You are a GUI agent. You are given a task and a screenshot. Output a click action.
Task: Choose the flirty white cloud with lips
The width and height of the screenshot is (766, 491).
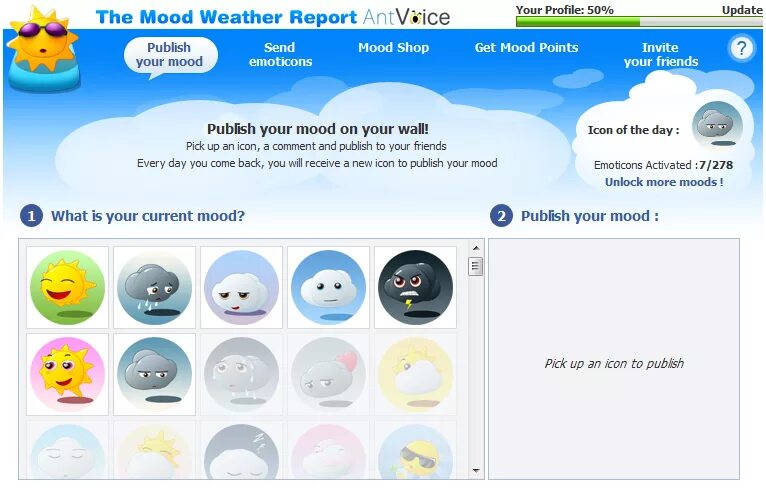click(241, 287)
